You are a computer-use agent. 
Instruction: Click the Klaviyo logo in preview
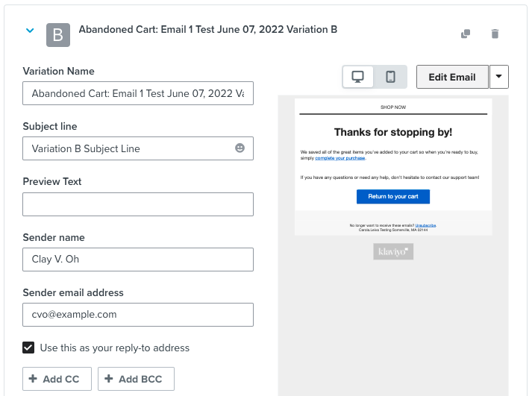393,252
